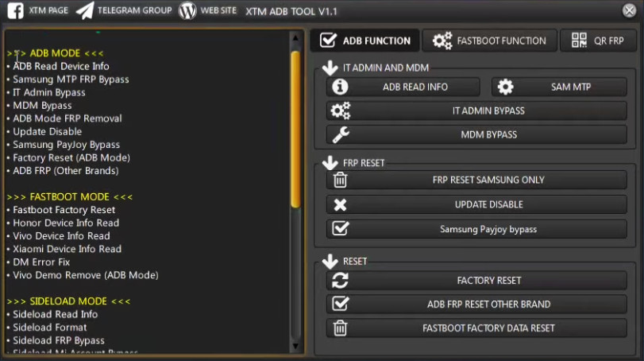Run MDM BYPASS
Screen dimensions: 644x361
point(476,134)
